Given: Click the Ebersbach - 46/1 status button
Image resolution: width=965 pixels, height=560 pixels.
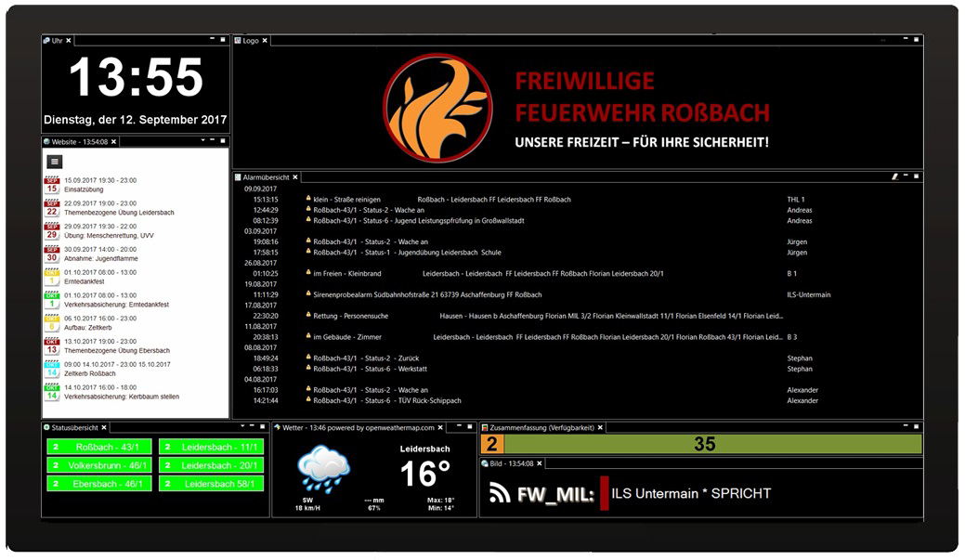Looking at the screenshot, I should pyautogui.click(x=99, y=484).
